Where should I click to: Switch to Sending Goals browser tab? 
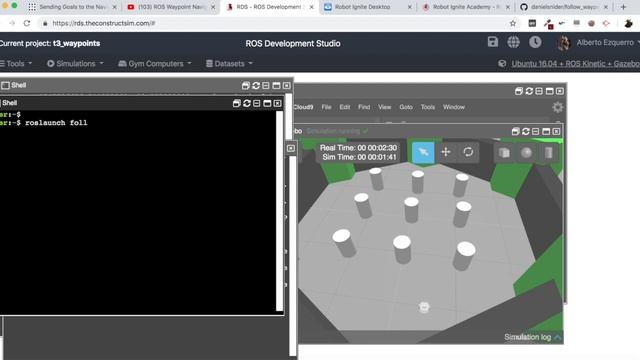[73, 7]
